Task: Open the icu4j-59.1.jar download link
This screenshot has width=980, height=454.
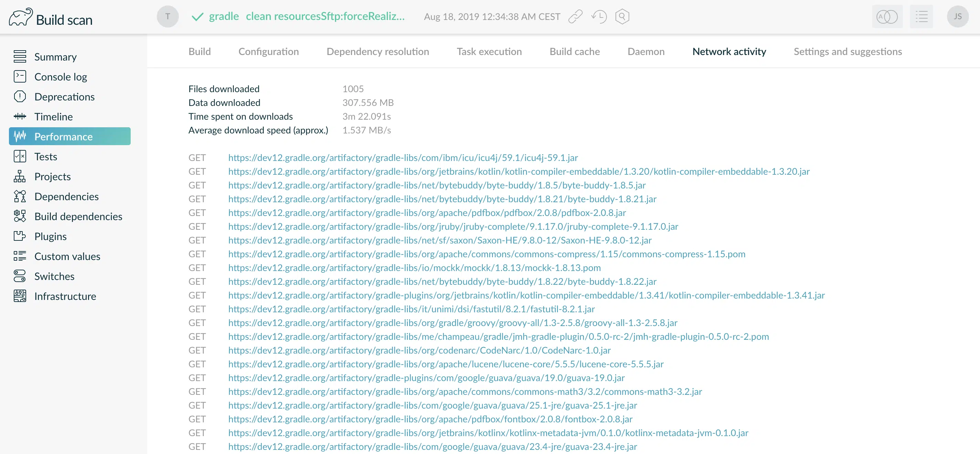Action: click(x=403, y=158)
